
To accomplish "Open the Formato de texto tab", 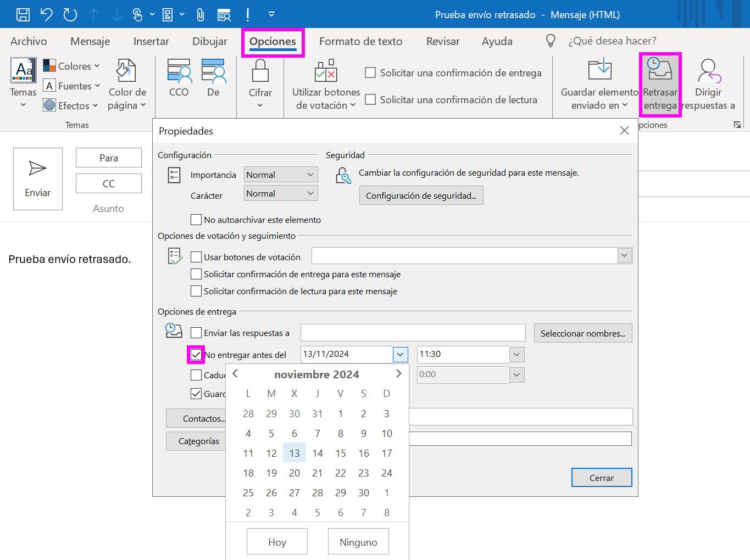I will [361, 41].
